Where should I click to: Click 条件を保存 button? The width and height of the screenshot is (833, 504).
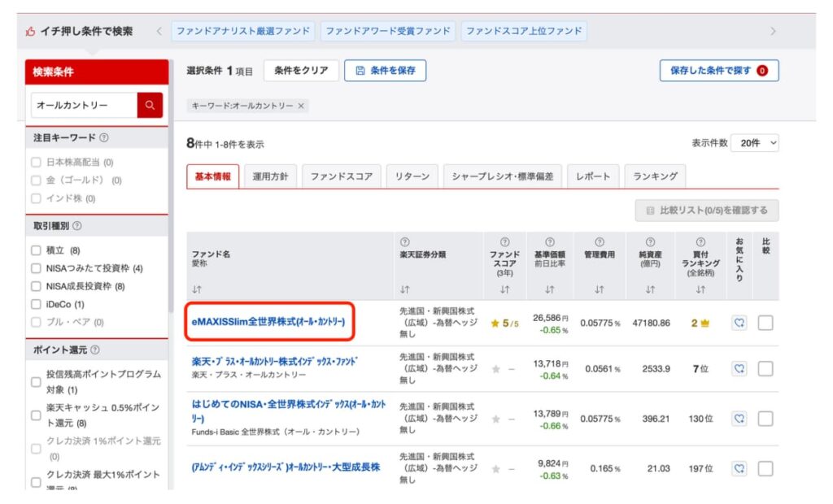click(385, 70)
